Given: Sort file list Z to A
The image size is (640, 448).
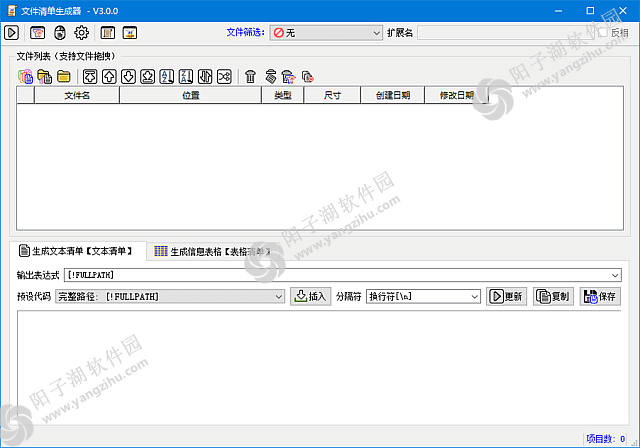Looking at the screenshot, I should coord(186,76).
